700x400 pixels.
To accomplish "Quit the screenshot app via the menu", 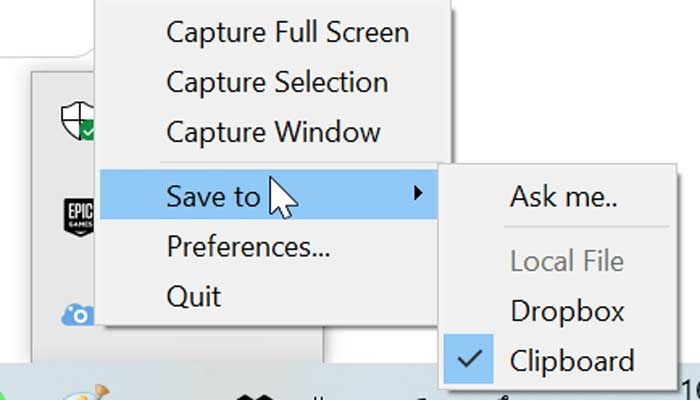I will point(194,296).
